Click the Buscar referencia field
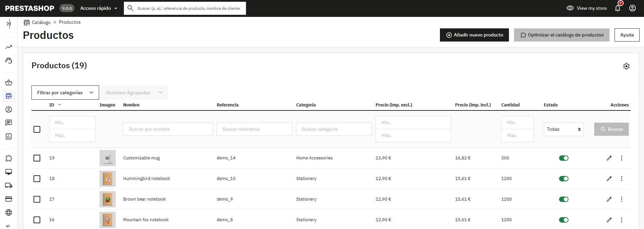 pos(254,129)
